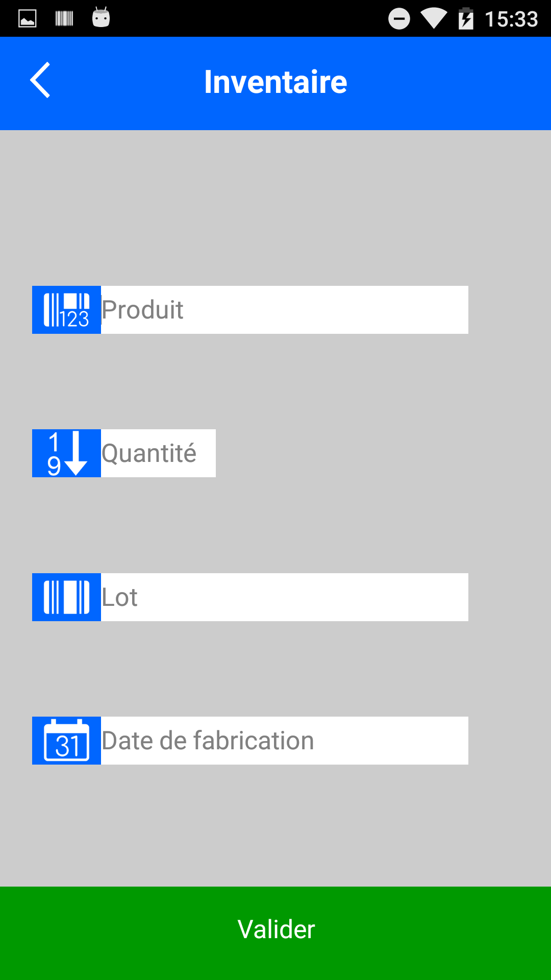Select the Date de fabrication field
The height and width of the screenshot is (980, 551).
click(x=284, y=741)
